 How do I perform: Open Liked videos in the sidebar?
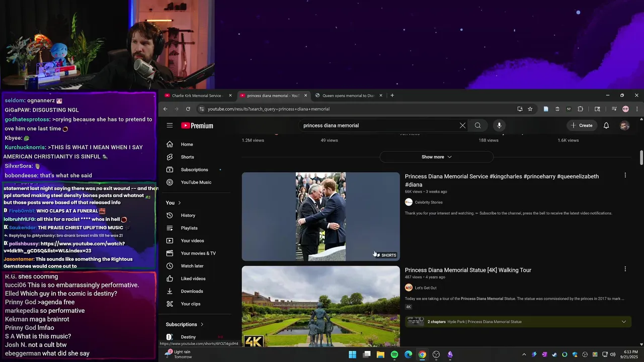pos(196,278)
